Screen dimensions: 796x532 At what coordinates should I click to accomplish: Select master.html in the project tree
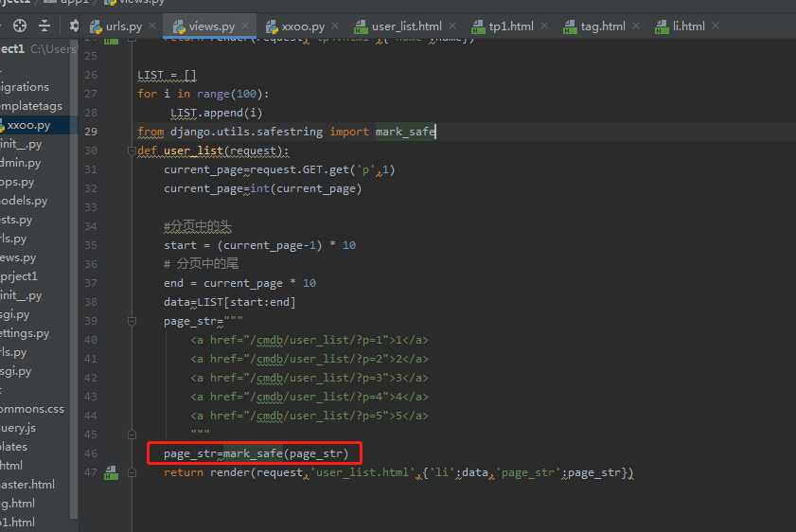click(x=27, y=485)
